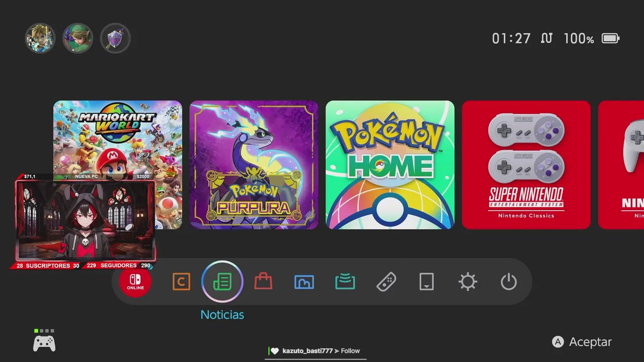Select the third user avatar with shield

click(115, 38)
